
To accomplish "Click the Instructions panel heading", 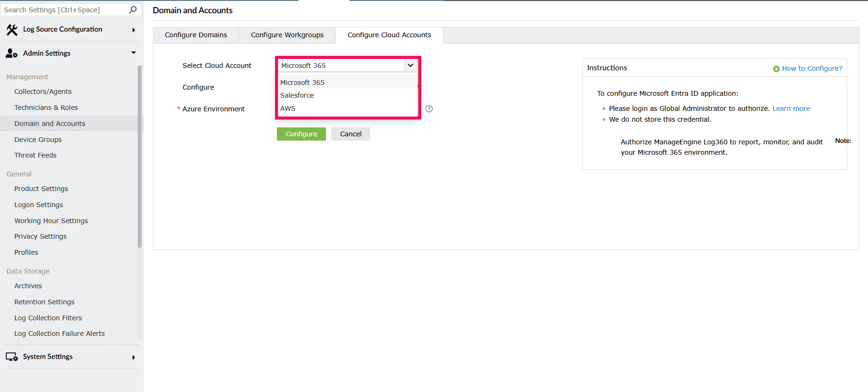I will tap(607, 68).
